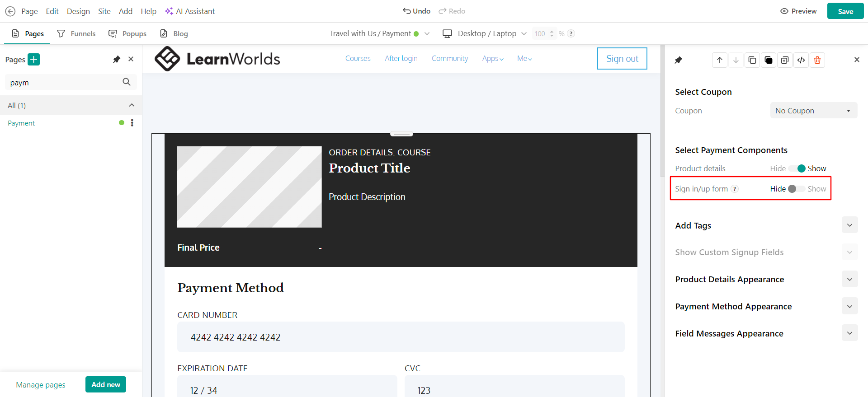Viewport: 868px width, 397px height.
Task: Click the section drag handle at top
Action: (x=401, y=134)
